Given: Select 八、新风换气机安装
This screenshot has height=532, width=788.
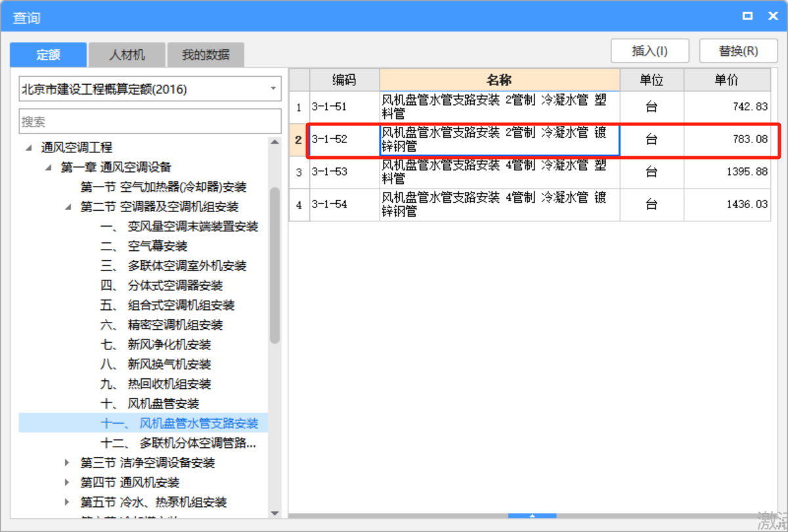Looking at the screenshot, I should (156, 365).
